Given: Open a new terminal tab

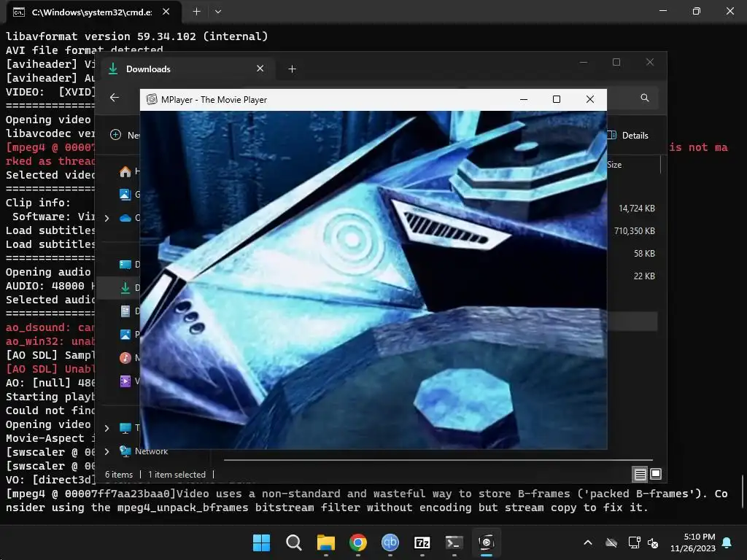Looking at the screenshot, I should (x=196, y=12).
